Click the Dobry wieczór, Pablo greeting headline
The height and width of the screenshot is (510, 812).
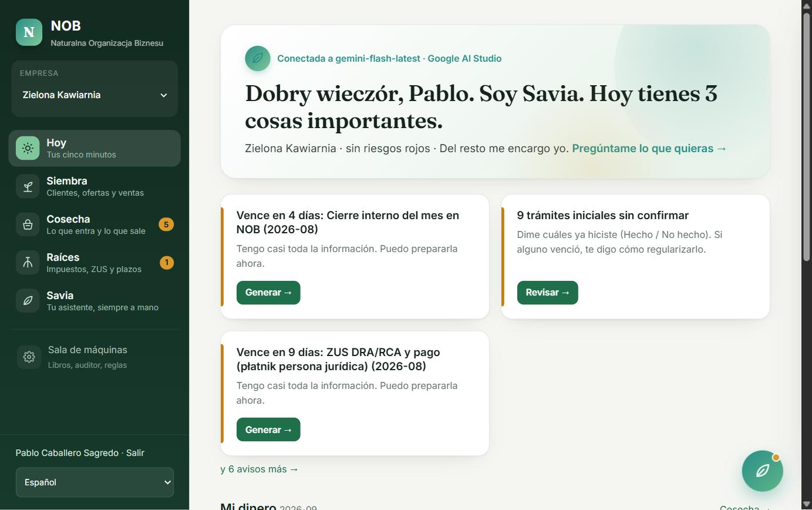click(x=481, y=107)
